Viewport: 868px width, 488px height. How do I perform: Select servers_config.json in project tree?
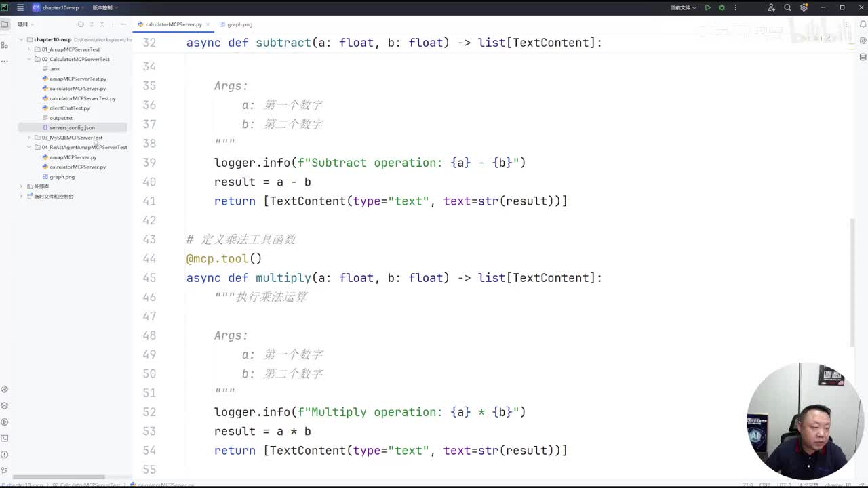click(x=72, y=127)
